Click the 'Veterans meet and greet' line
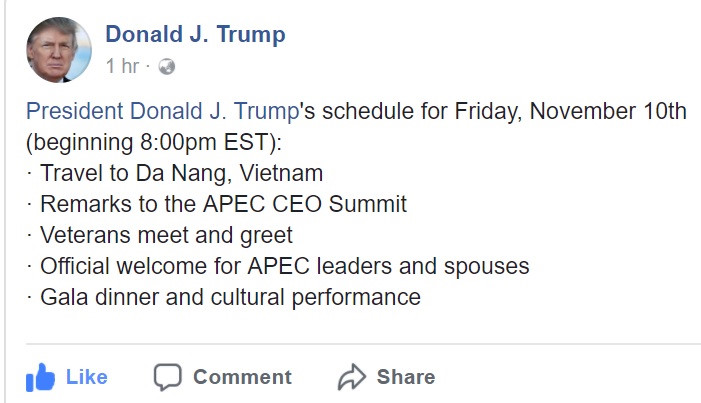The image size is (701, 403). 166,236
